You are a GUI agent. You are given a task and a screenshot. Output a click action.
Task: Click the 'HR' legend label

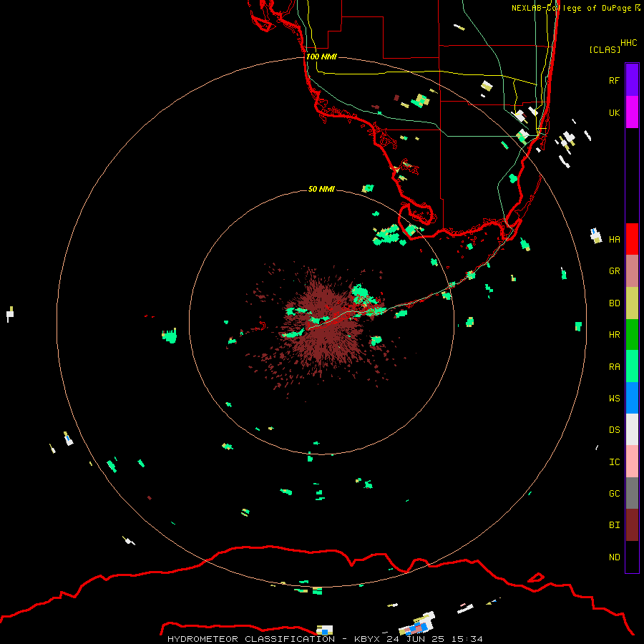pyautogui.click(x=614, y=335)
